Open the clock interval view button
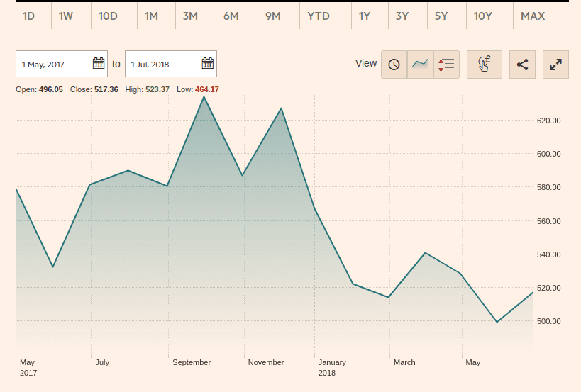581x392 pixels. (394, 65)
